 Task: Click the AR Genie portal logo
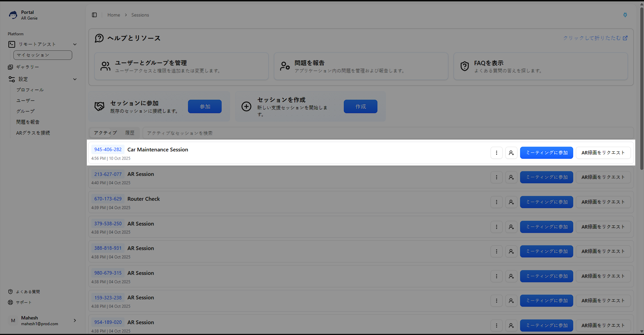point(13,15)
